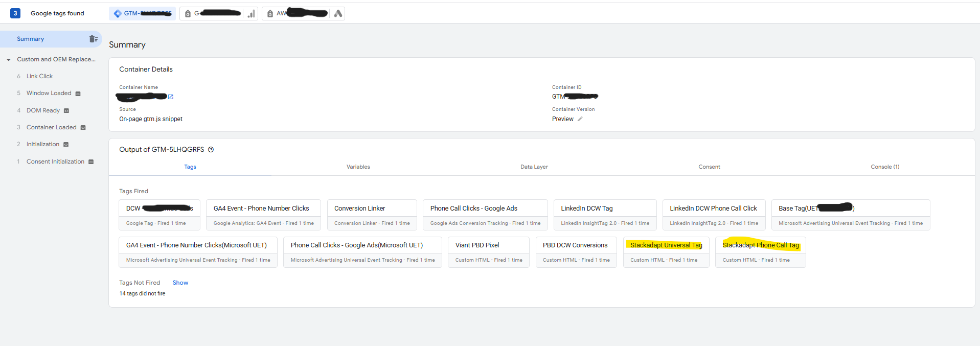Viewport: 980px width, 346px height.
Task: Open the Base Tag(UET) card
Action: click(851, 215)
